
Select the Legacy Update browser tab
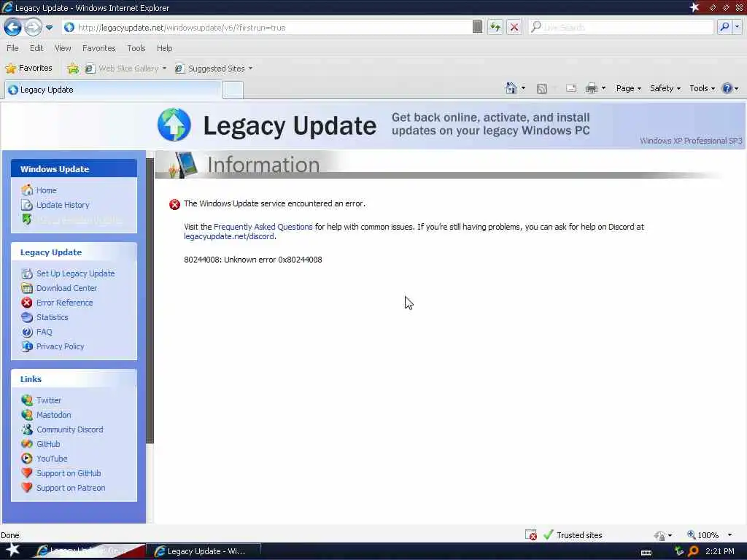pyautogui.click(x=113, y=90)
